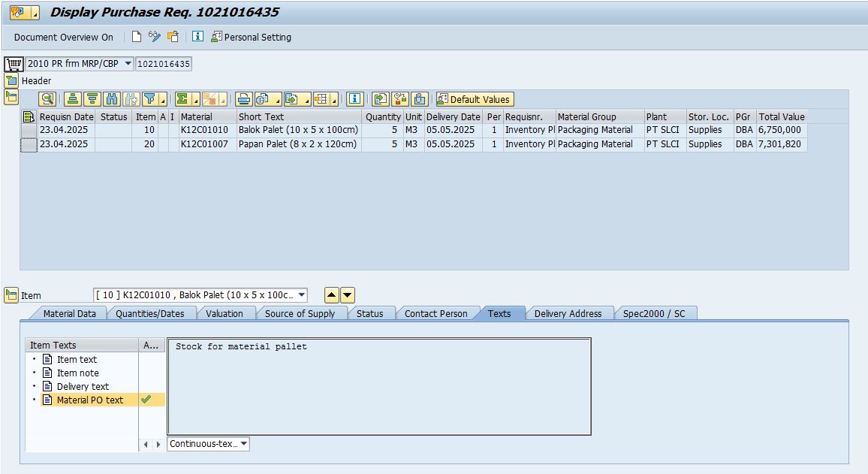Sort the grid in descending order
The image size is (868, 474).
click(x=92, y=99)
